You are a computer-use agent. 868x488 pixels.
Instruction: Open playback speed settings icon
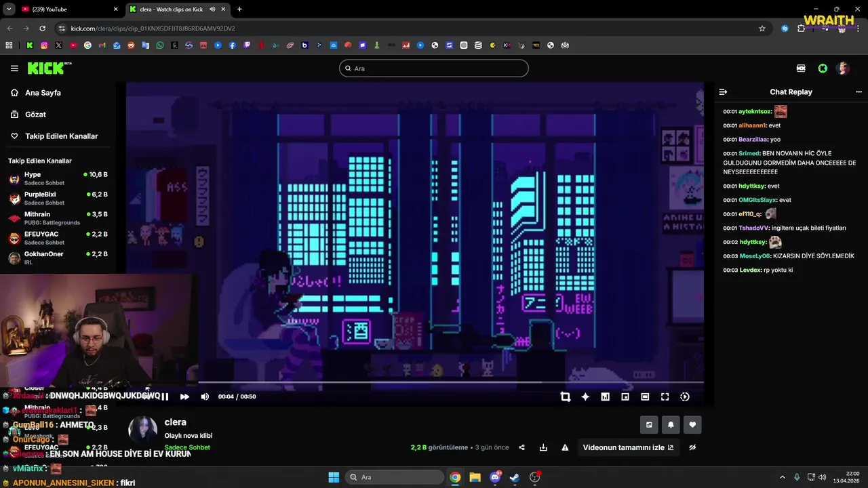click(685, 396)
